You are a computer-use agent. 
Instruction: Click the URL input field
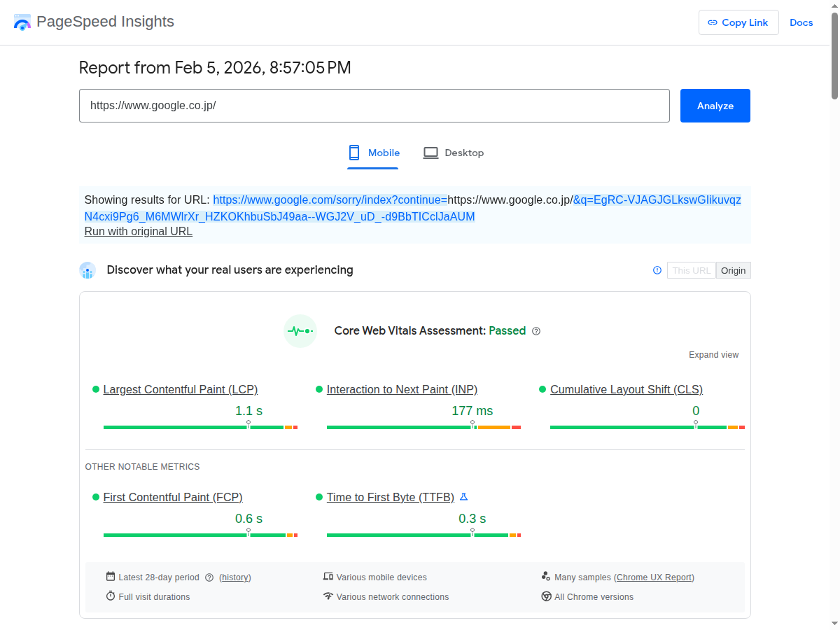click(x=374, y=106)
